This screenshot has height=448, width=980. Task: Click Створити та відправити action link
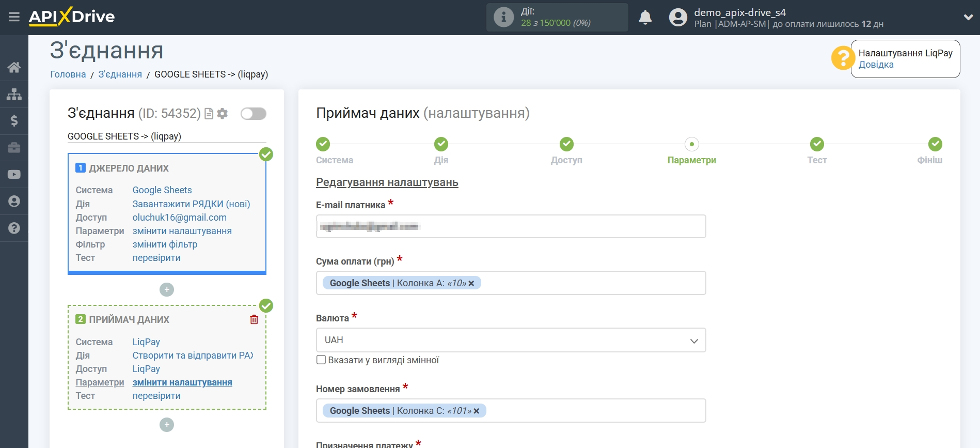point(193,356)
